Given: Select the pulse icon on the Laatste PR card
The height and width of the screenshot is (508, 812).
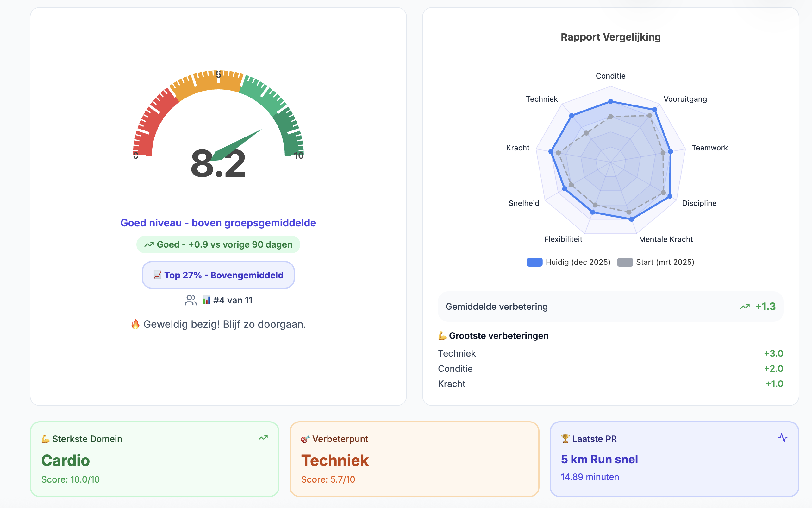Looking at the screenshot, I should tap(783, 438).
